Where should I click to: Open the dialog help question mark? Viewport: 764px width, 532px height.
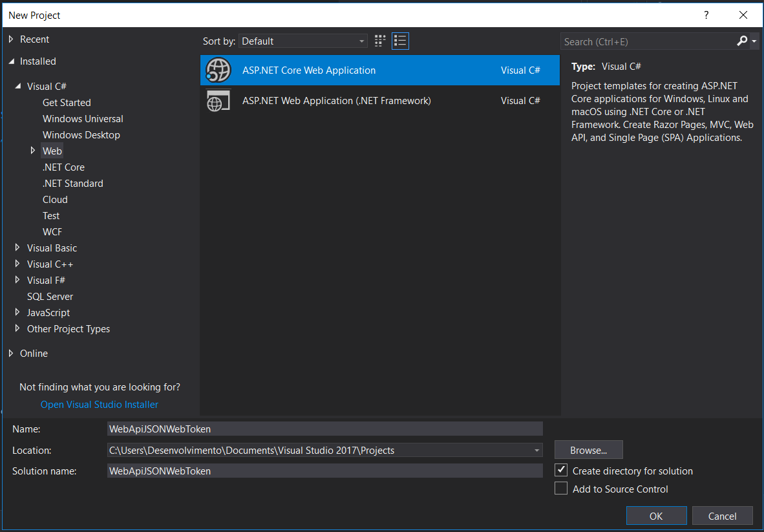click(x=706, y=15)
